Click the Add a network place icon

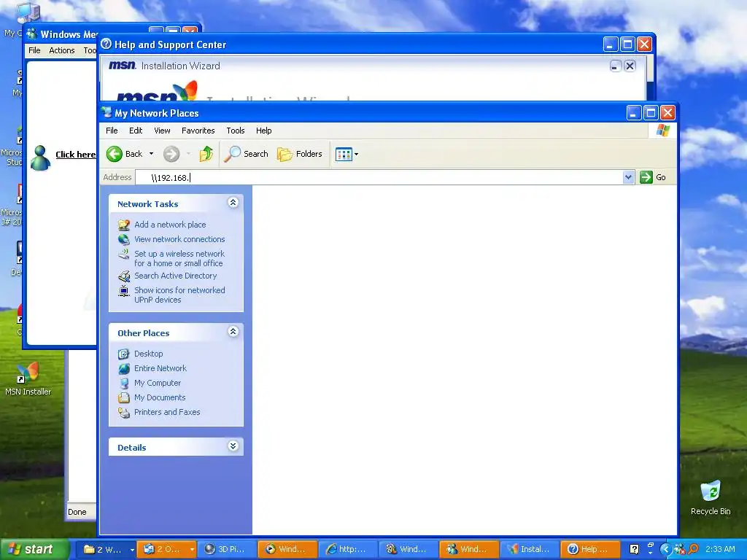[124, 225]
